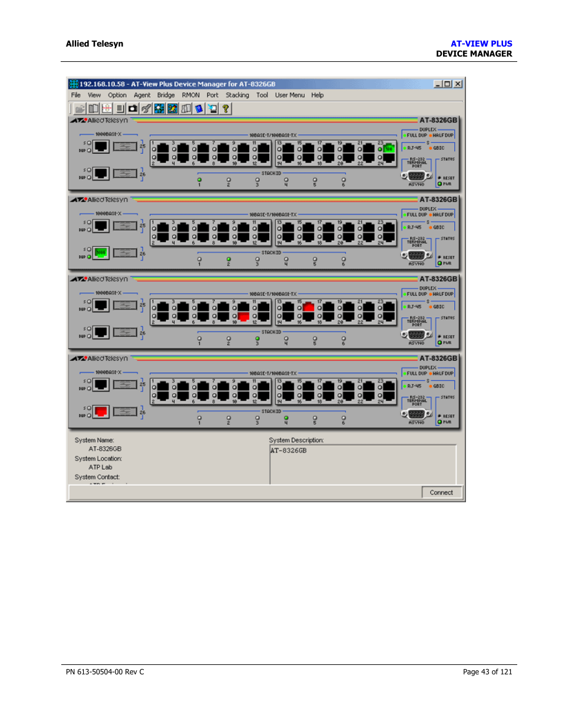Select green port 23 on first stack unit
The image size is (562, 728).
pos(389,149)
